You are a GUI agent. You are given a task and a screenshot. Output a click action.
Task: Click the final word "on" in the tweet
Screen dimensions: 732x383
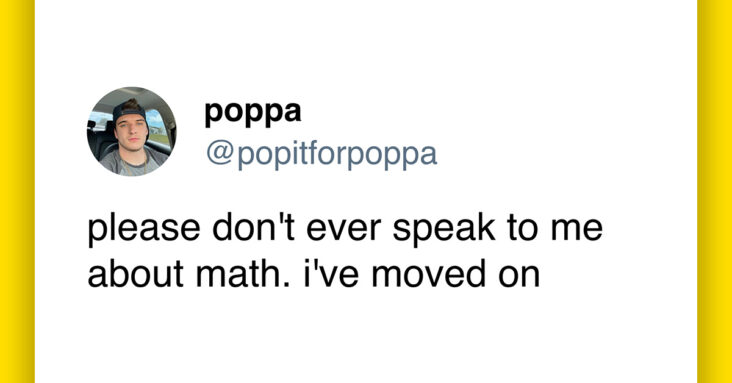point(519,277)
